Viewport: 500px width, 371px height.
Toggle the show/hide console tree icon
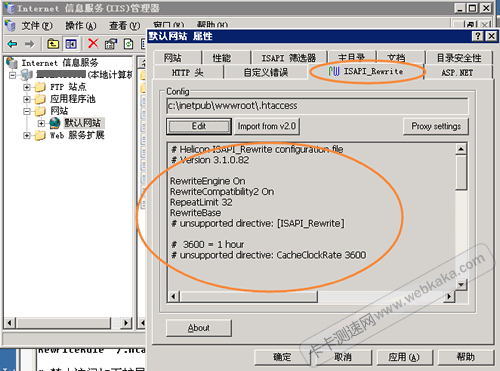[71, 44]
